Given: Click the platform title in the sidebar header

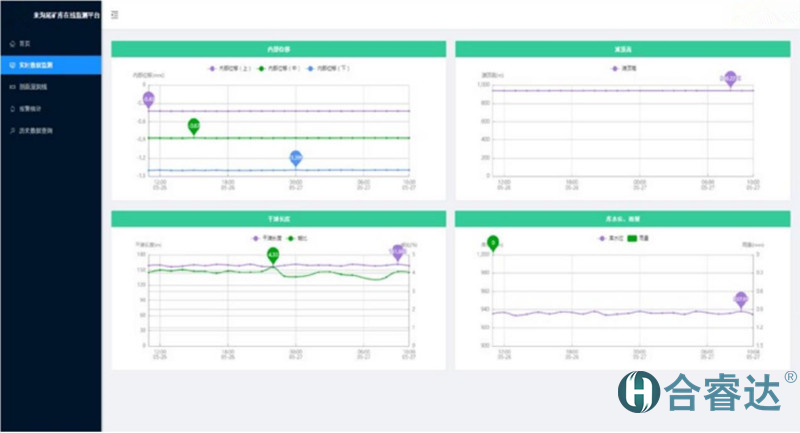Looking at the screenshot, I should [x=50, y=15].
